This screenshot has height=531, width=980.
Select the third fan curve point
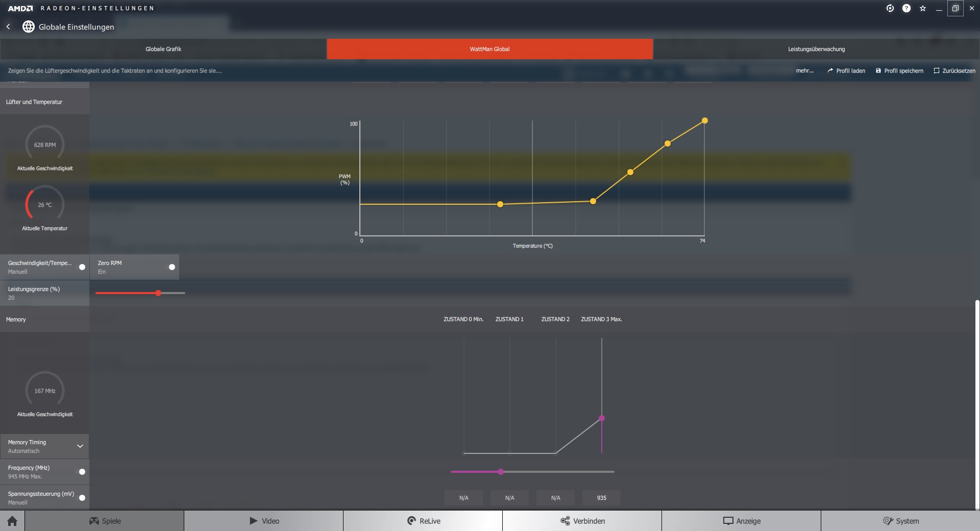[x=630, y=172]
